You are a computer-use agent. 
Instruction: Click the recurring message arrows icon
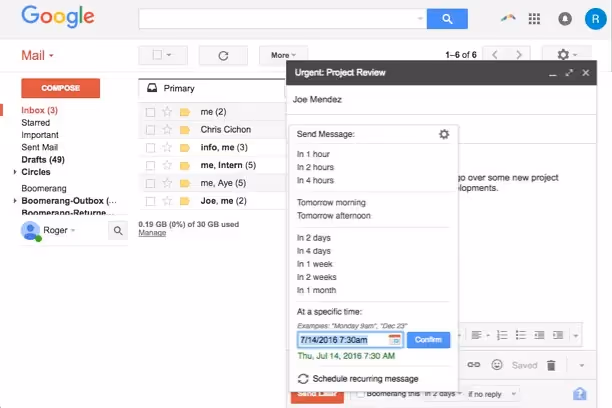point(303,379)
